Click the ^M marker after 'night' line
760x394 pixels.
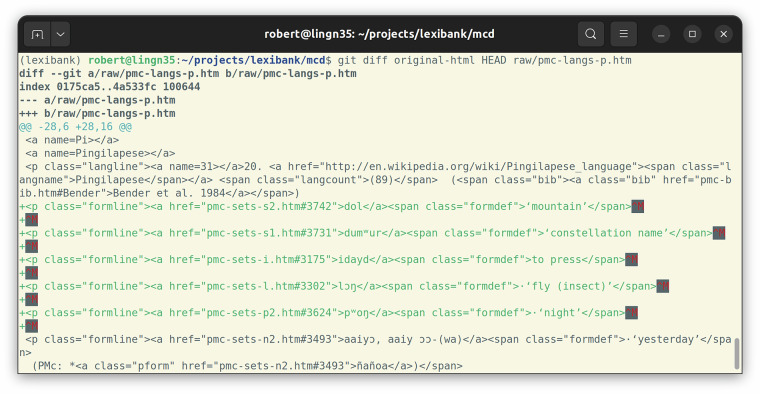(x=632, y=313)
